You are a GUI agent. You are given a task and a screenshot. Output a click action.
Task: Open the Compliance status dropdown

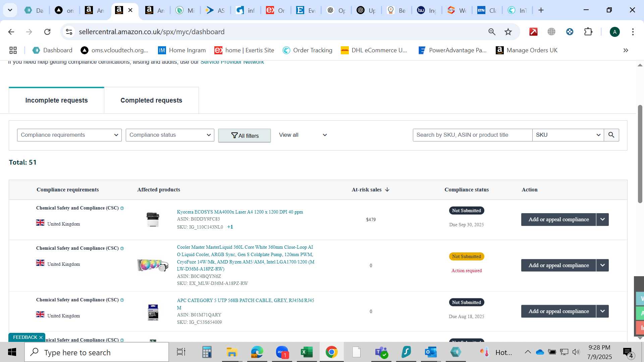click(170, 135)
